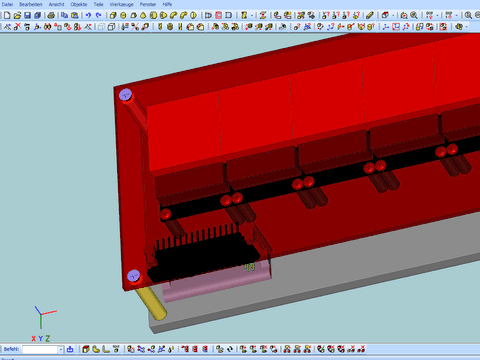Click inside the Befehl command input field
Screen dimensions: 480x360
coord(40,349)
